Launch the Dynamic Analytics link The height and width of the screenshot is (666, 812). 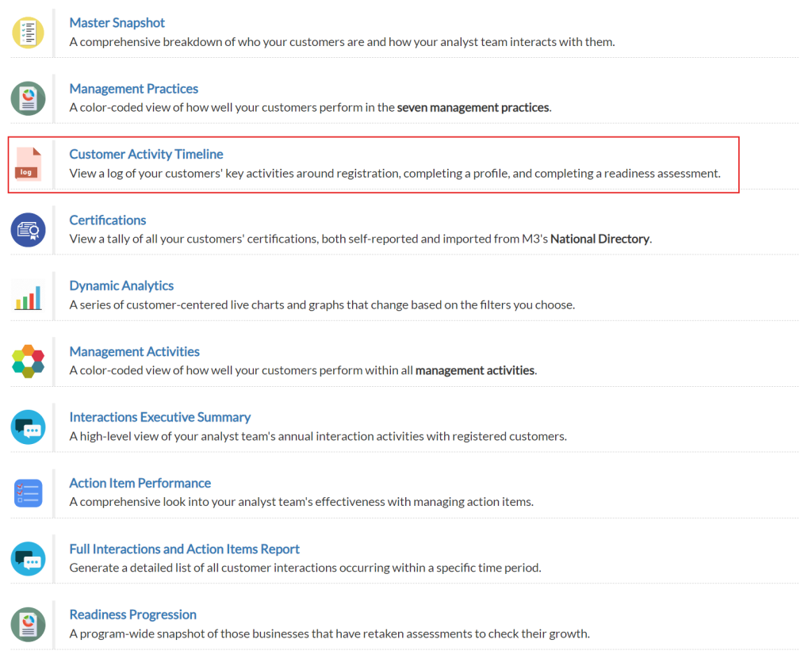121,286
